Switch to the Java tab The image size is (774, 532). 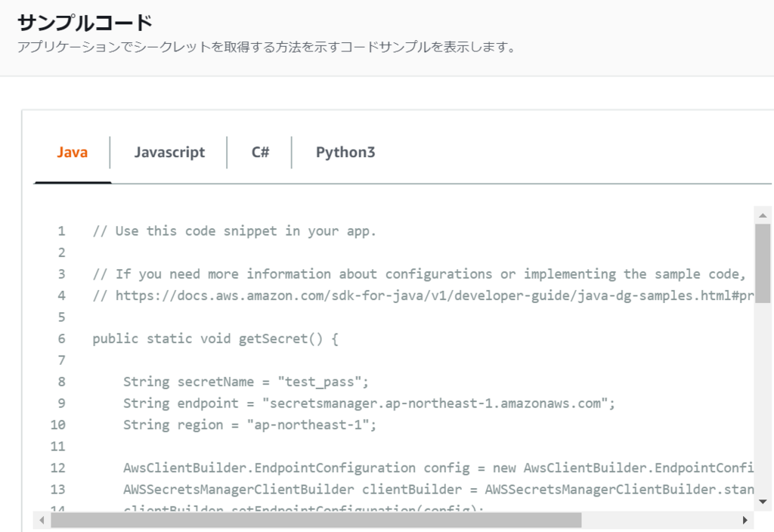[73, 152]
